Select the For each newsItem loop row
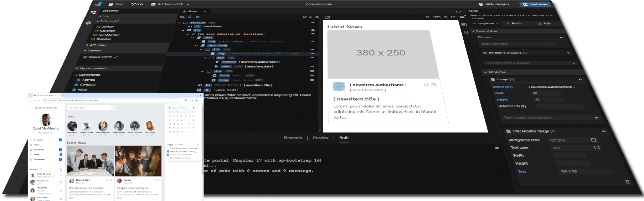This screenshot has width=644, height=201. tap(228, 34)
